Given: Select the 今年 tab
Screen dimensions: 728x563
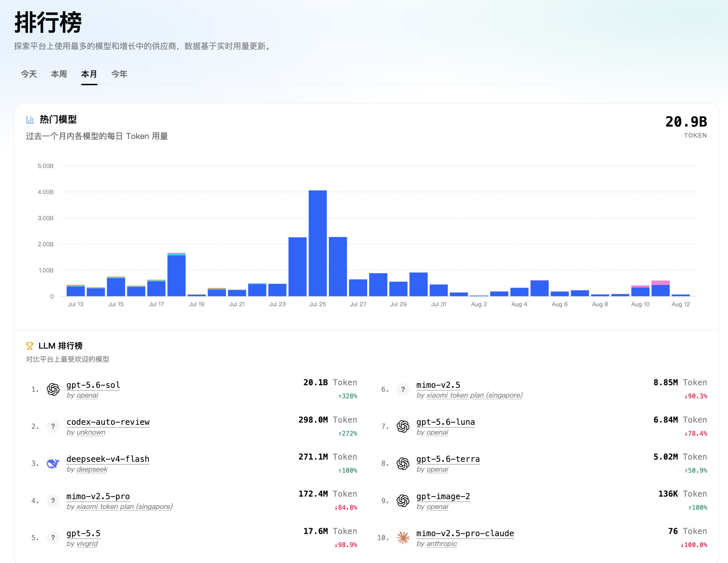Looking at the screenshot, I should pyautogui.click(x=119, y=74).
